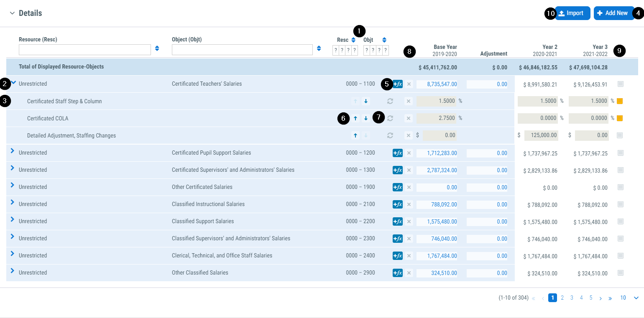Viewport: 644px width, 318px height.
Task: Delete the Certificated COLA adjustment
Action: click(x=409, y=118)
